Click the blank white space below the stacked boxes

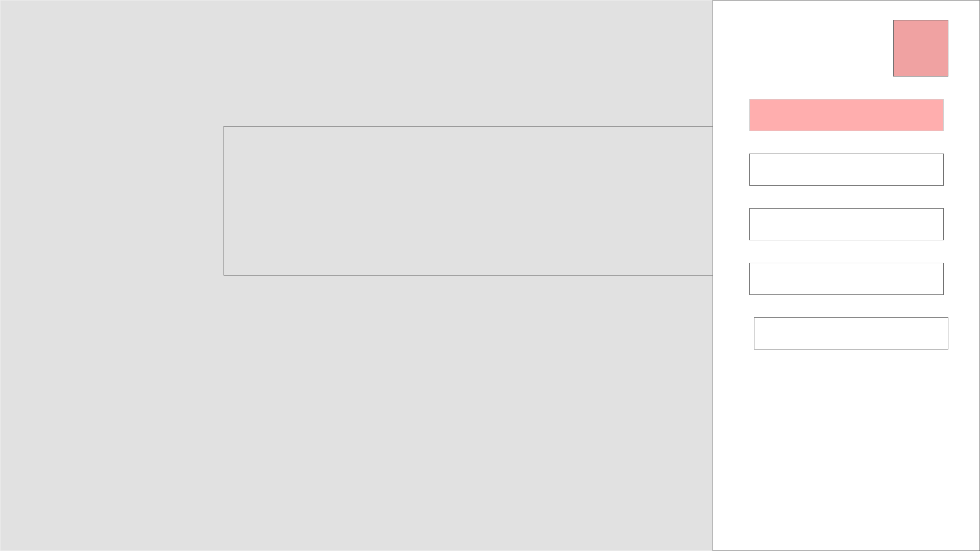click(x=846, y=449)
